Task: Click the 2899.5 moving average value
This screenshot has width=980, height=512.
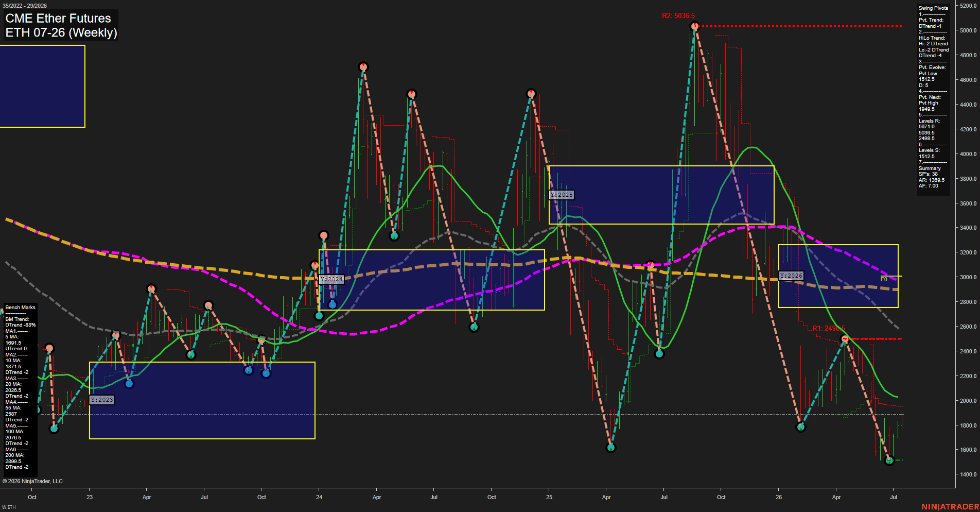Action: click(x=13, y=462)
